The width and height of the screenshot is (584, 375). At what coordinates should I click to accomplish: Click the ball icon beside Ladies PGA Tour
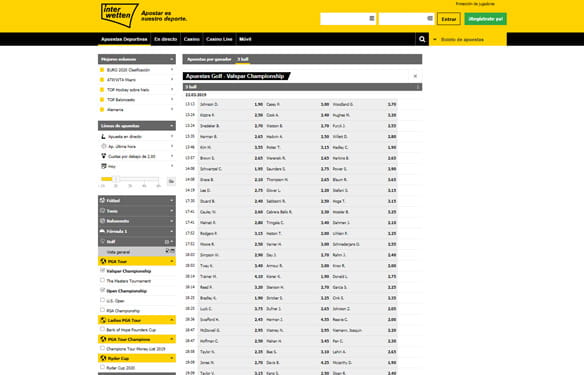[103, 320]
